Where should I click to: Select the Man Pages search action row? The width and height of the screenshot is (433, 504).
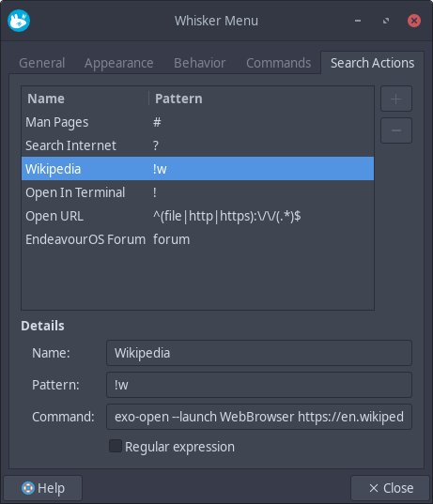(197, 122)
